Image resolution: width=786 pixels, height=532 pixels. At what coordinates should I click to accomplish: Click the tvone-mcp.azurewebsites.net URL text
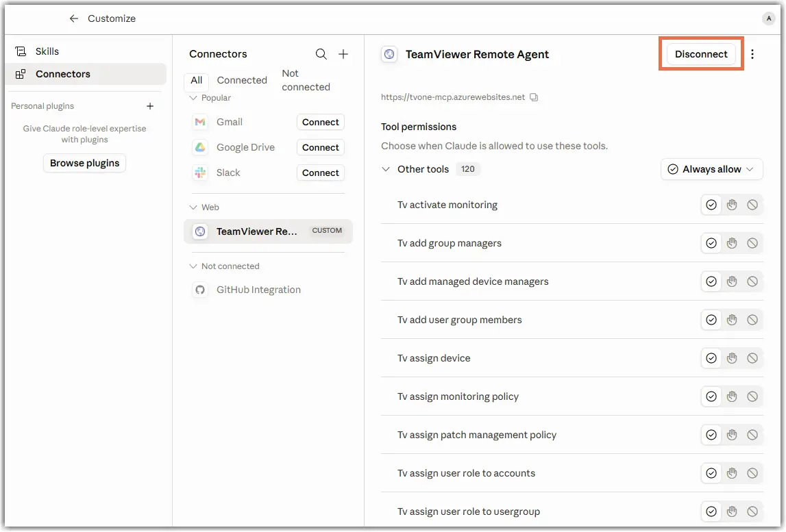point(453,97)
